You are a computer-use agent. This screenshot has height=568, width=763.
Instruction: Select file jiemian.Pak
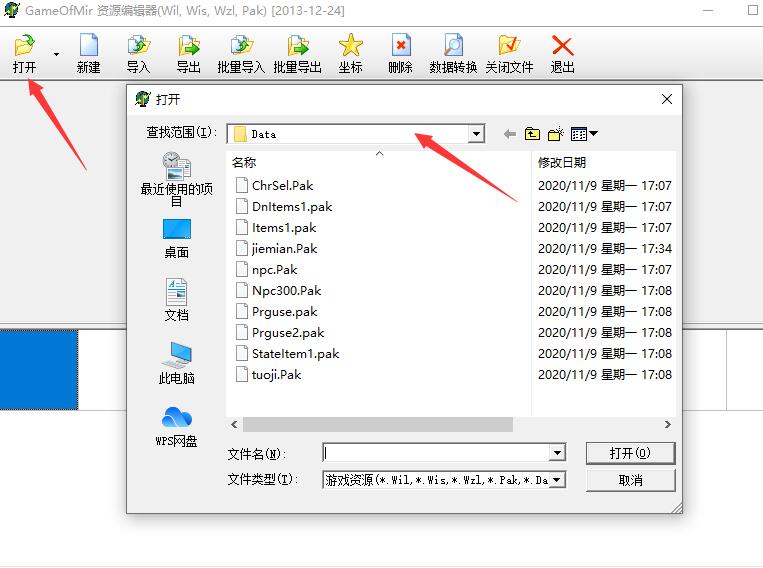click(x=284, y=249)
